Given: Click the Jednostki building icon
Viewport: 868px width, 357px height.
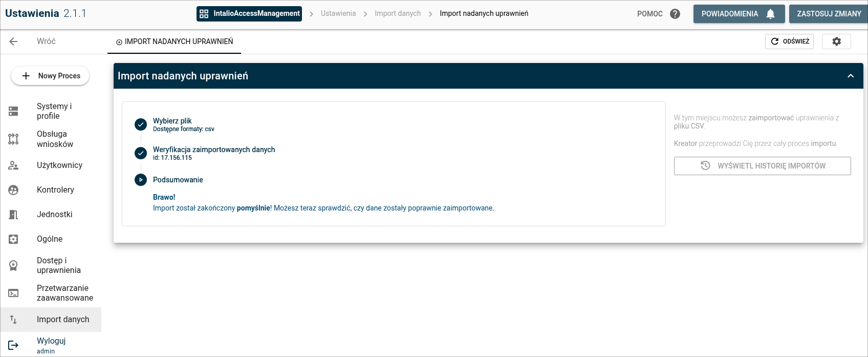Looking at the screenshot, I should 13,215.
